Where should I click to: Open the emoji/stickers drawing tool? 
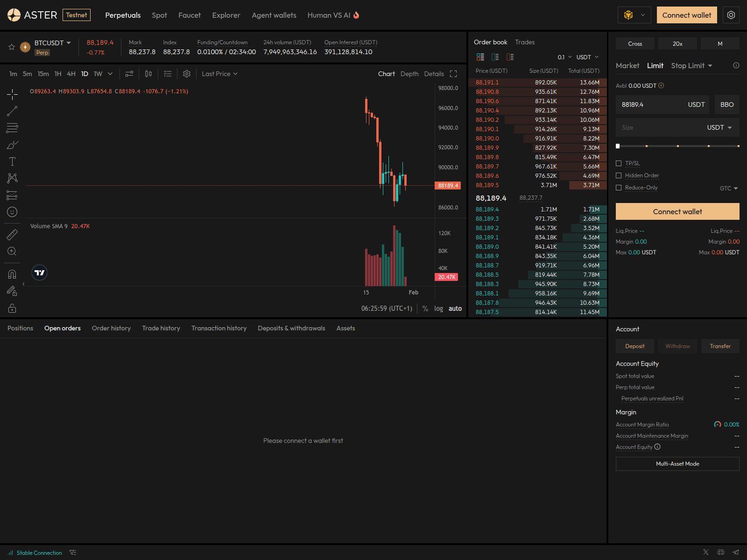click(12, 212)
